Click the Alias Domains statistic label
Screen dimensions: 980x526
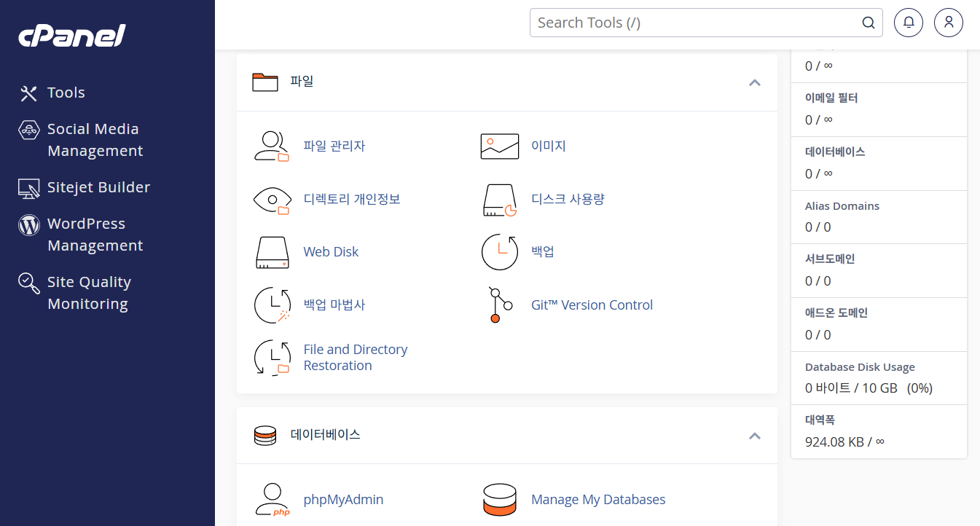point(842,205)
